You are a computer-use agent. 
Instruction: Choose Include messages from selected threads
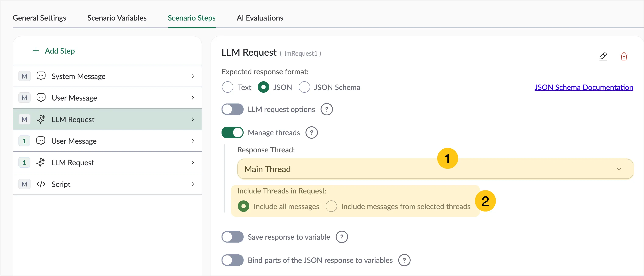(x=331, y=206)
